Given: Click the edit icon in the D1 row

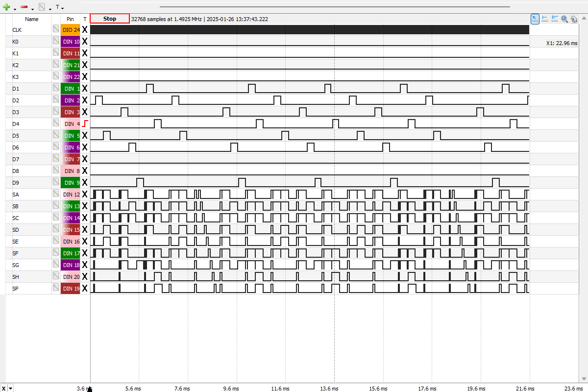Looking at the screenshot, I should pos(56,88).
